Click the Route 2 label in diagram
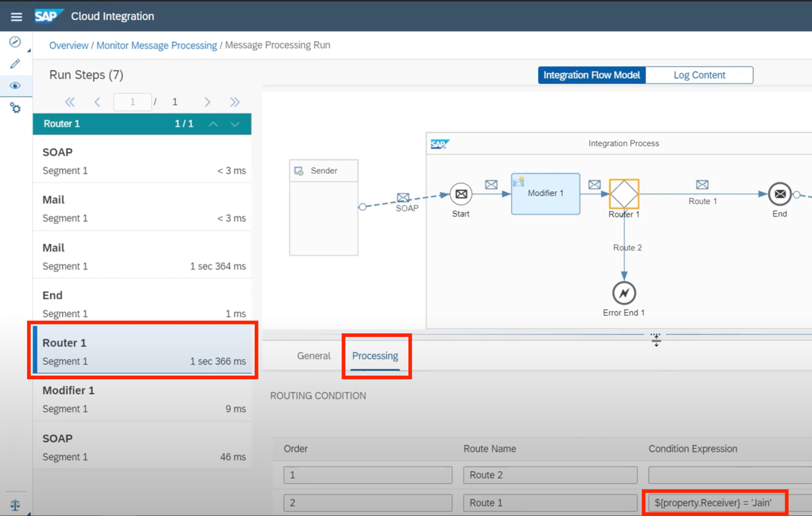 point(627,247)
